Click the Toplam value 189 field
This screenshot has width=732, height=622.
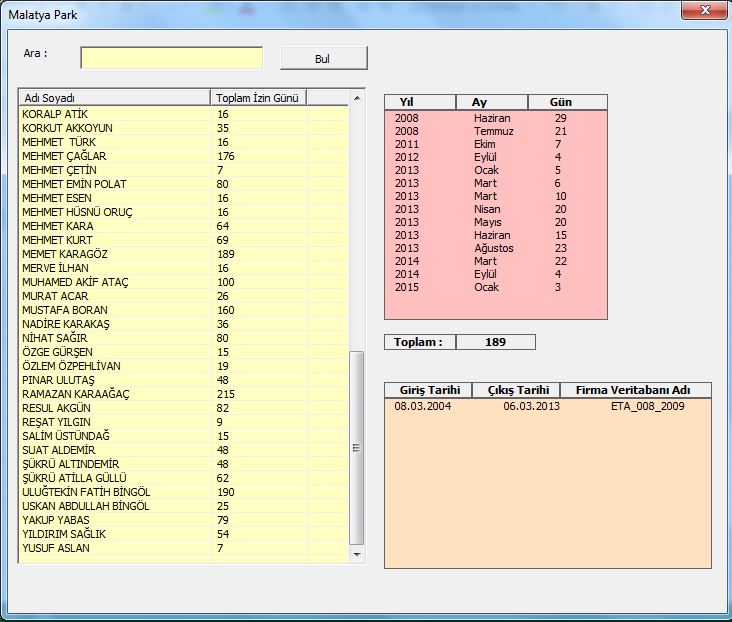495,342
